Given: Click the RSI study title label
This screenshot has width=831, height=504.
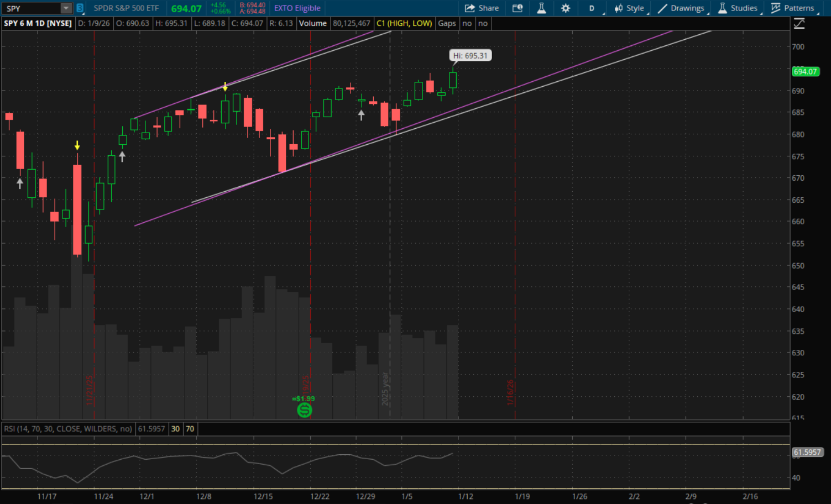Looking at the screenshot, I should pos(68,429).
